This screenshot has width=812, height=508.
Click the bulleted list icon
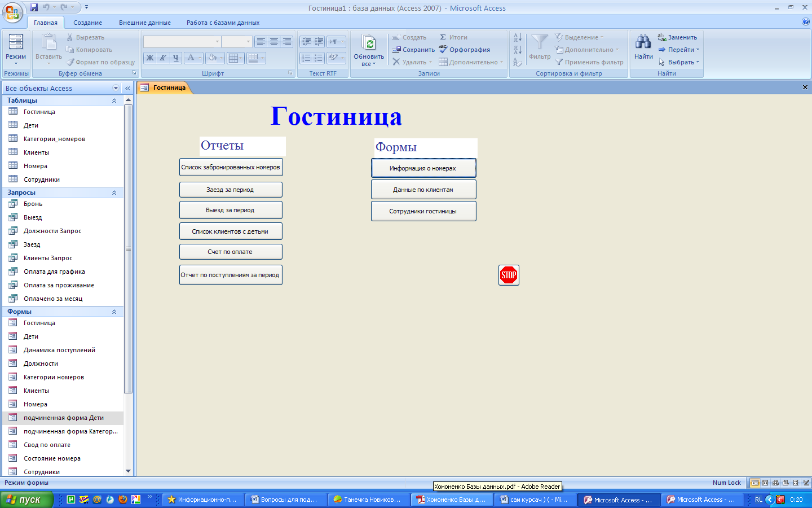[319, 58]
